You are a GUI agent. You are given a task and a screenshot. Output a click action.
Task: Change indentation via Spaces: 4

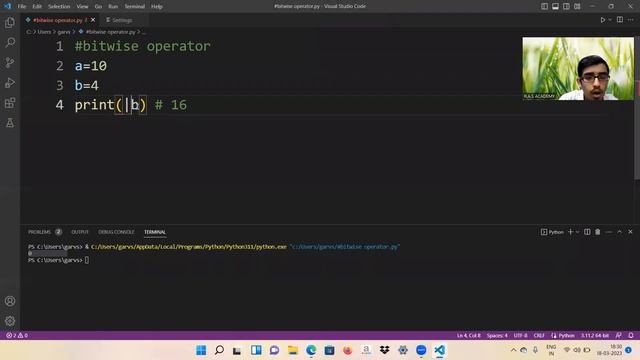497,335
